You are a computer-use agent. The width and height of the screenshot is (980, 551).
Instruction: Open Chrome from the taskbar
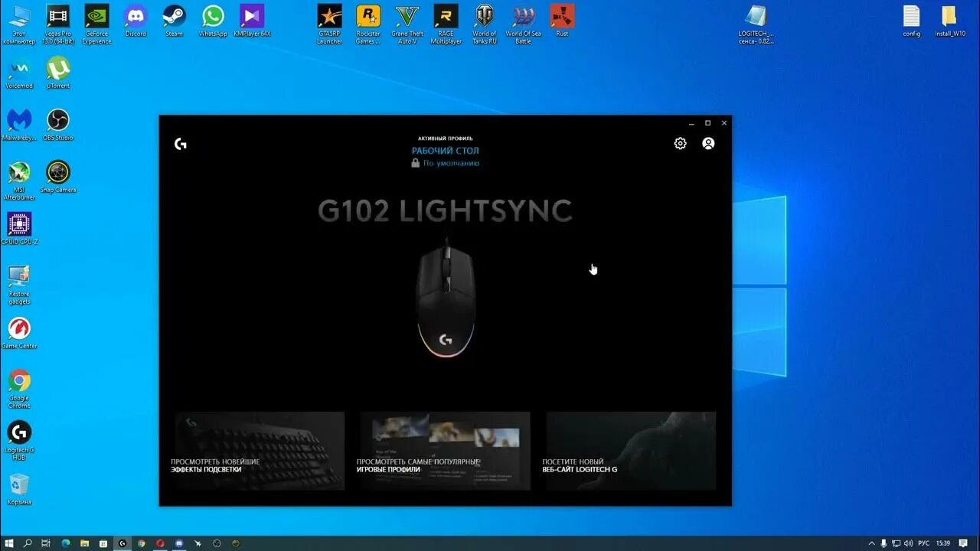pos(142,543)
